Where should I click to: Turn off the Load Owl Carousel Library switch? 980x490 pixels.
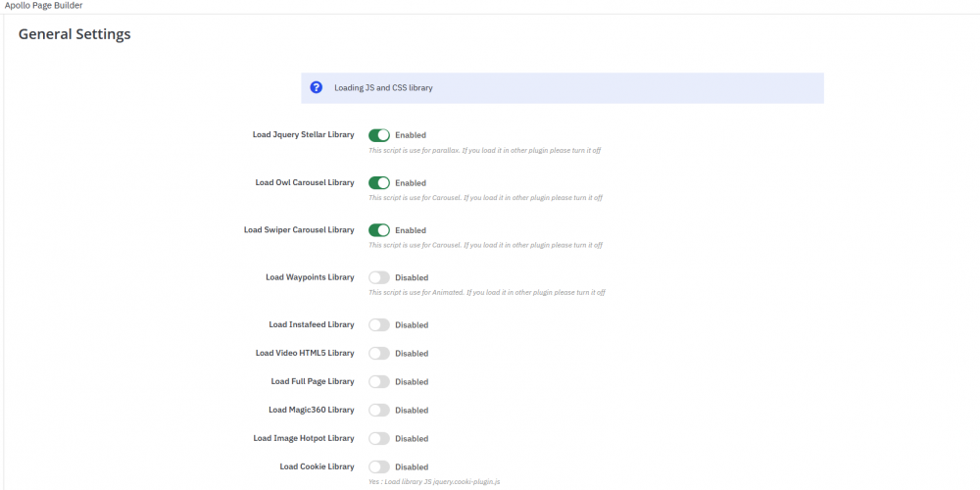click(x=378, y=182)
